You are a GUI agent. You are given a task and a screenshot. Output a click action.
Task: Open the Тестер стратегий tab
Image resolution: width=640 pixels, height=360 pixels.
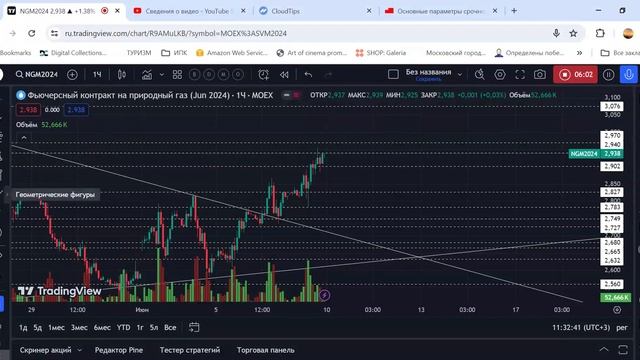click(190, 350)
